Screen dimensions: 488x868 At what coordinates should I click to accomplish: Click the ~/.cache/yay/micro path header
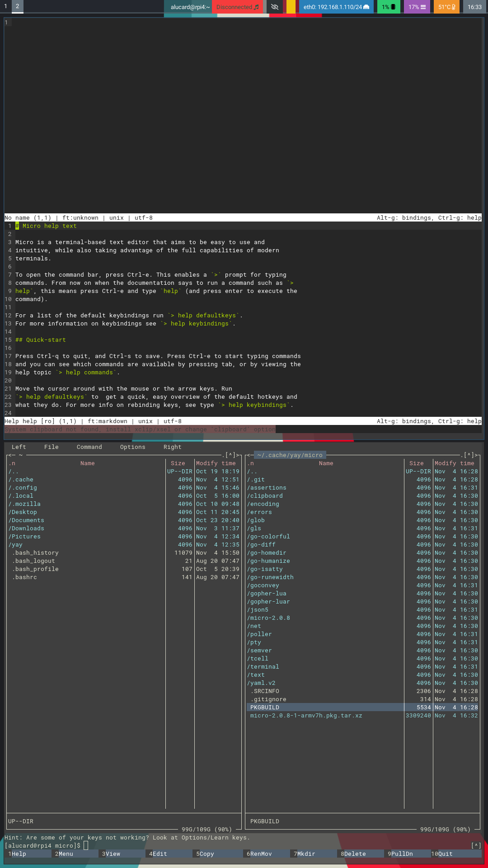click(x=290, y=455)
